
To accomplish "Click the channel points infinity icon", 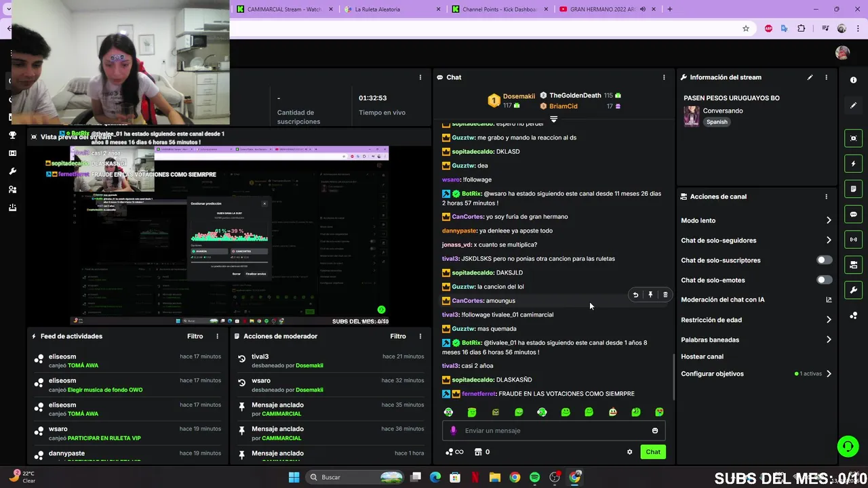I will tap(454, 452).
